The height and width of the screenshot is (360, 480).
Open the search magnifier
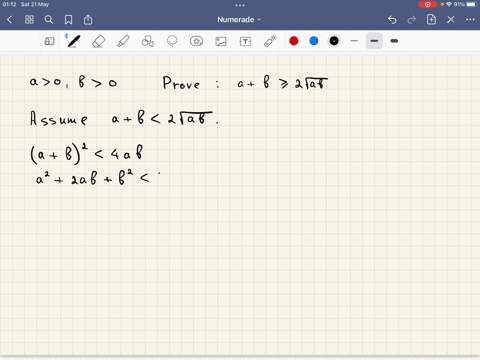coord(49,20)
